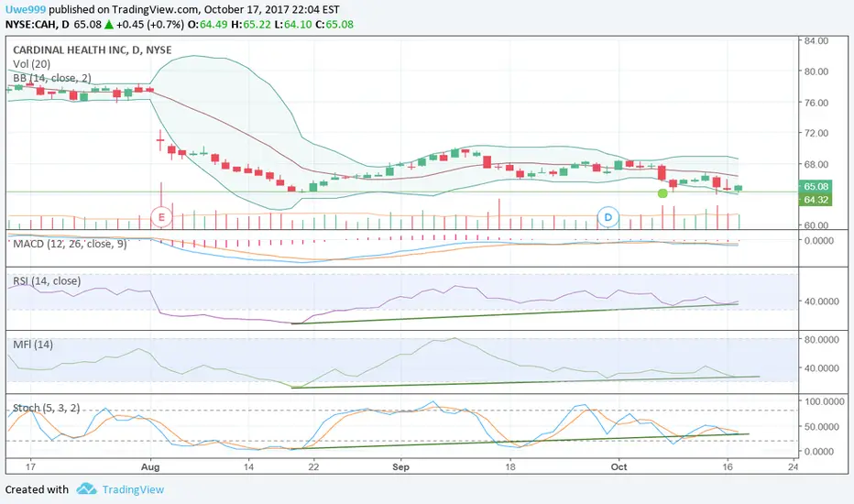
Task: Click the 18 date axis label
Action: 509,467
